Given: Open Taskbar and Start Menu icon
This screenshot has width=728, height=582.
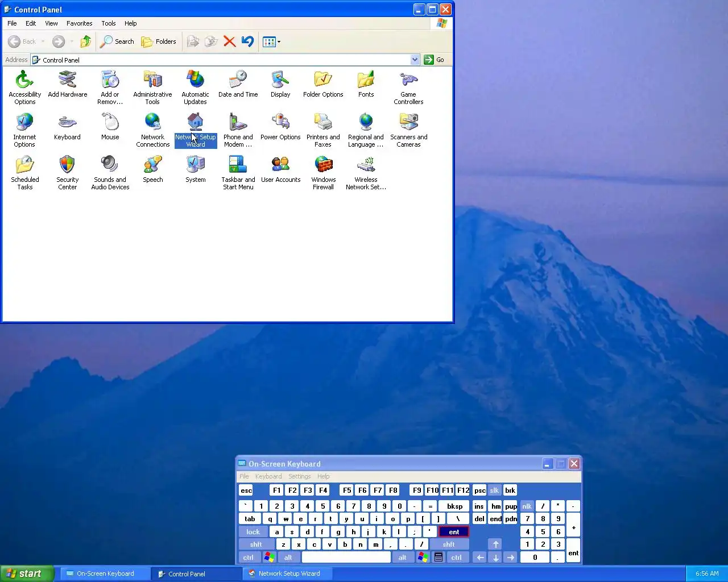Looking at the screenshot, I should [238, 172].
